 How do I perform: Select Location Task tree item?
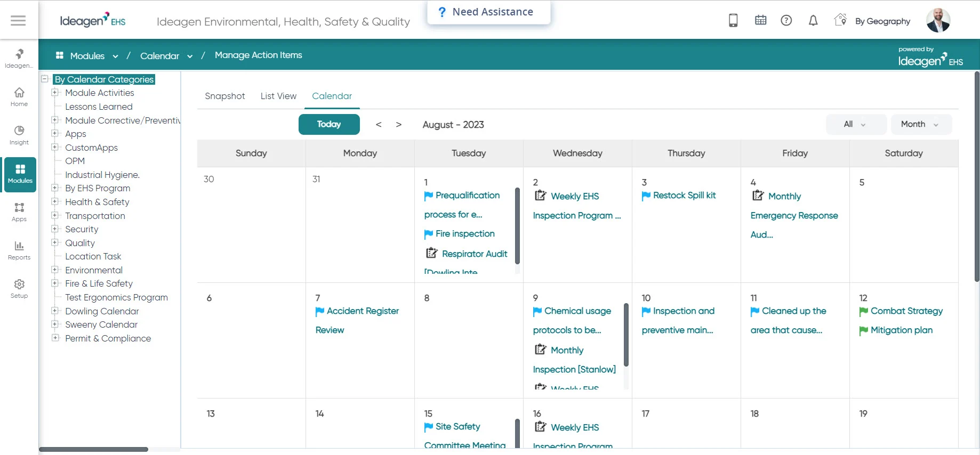[x=93, y=256]
